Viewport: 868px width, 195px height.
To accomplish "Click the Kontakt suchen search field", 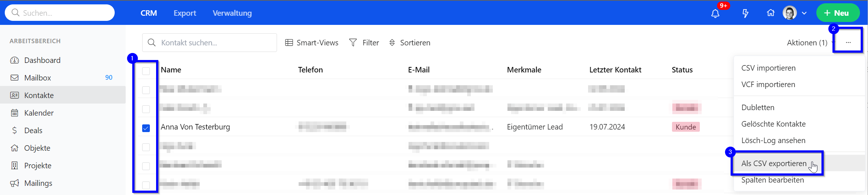I will pyautogui.click(x=210, y=43).
